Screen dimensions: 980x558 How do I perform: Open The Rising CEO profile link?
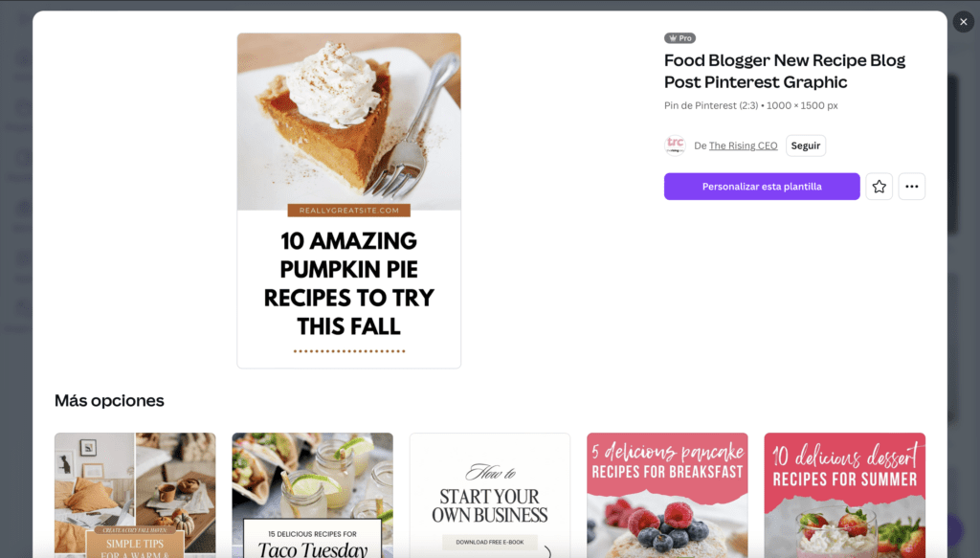(x=743, y=145)
